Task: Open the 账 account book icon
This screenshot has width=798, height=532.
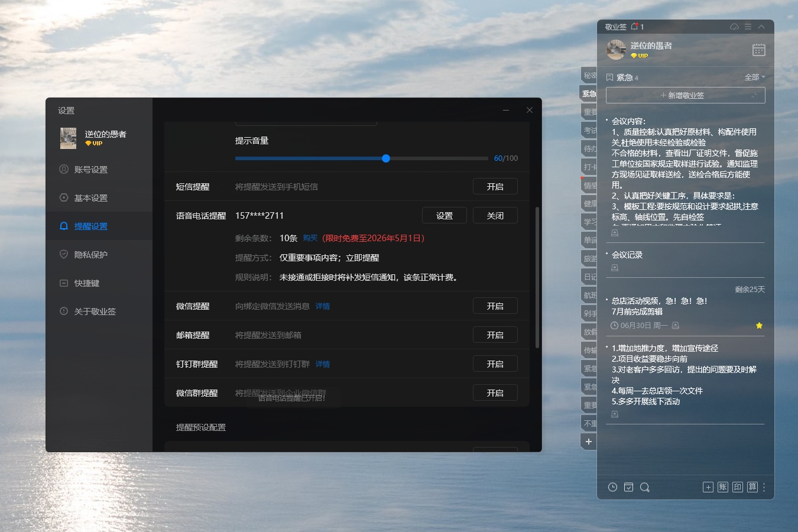Action: point(723,487)
